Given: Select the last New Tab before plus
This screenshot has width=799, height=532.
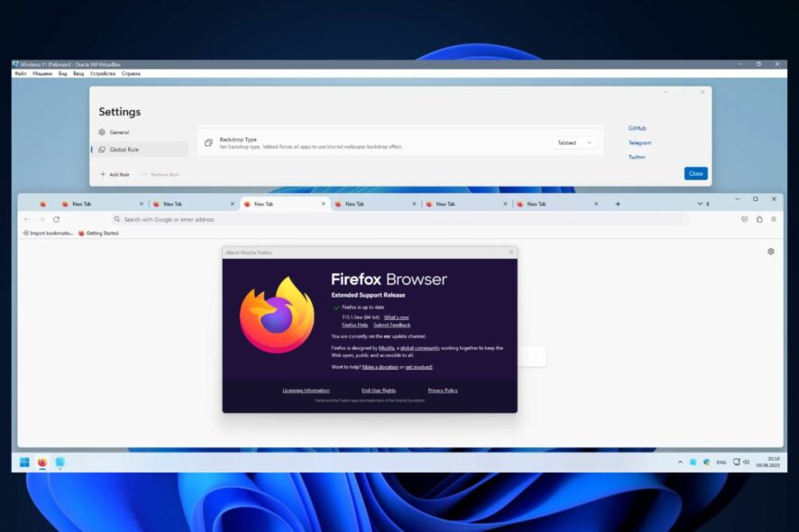Looking at the screenshot, I should click(558, 204).
